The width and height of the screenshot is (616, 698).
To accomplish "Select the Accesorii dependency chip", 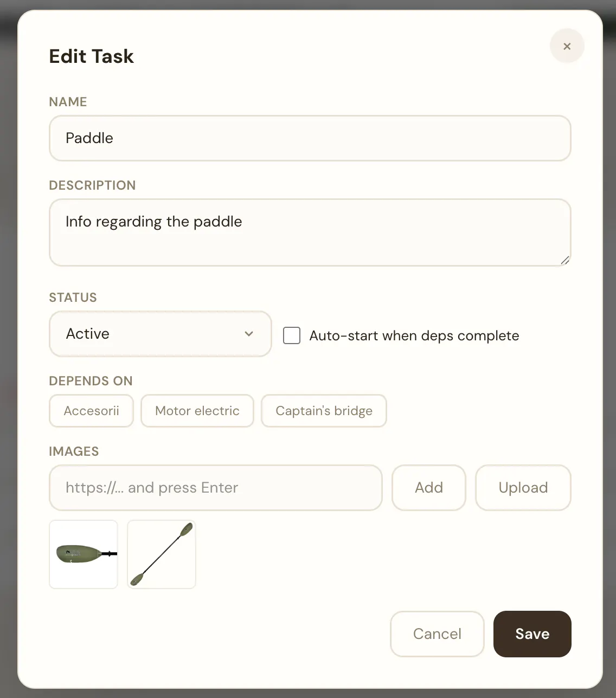I will coord(91,411).
